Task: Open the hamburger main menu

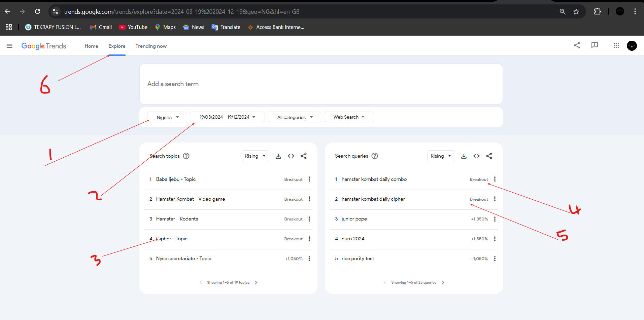Action: tap(9, 46)
